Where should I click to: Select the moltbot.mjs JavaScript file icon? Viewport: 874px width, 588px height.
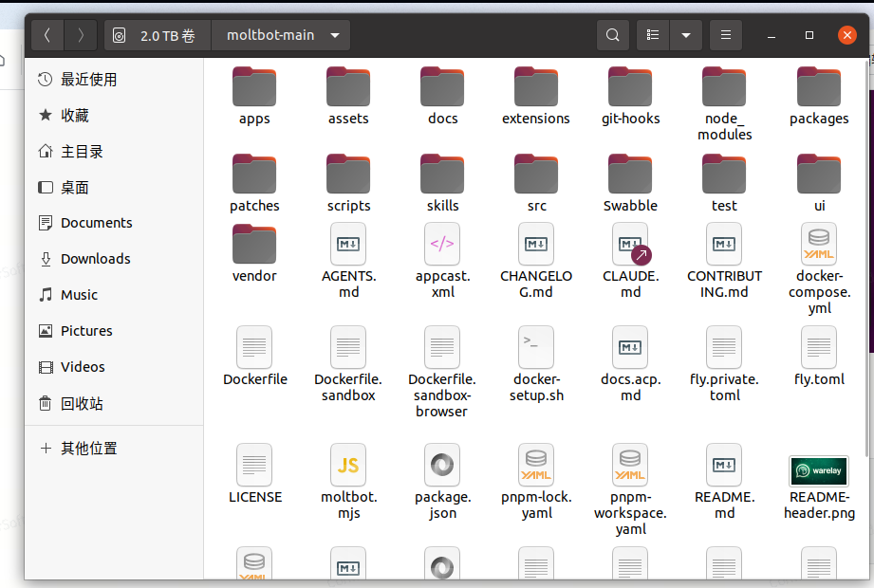pyautogui.click(x=348, y=466)
